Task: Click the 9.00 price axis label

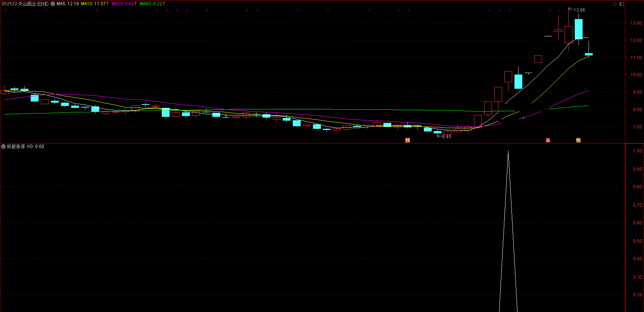Action: 637,92
